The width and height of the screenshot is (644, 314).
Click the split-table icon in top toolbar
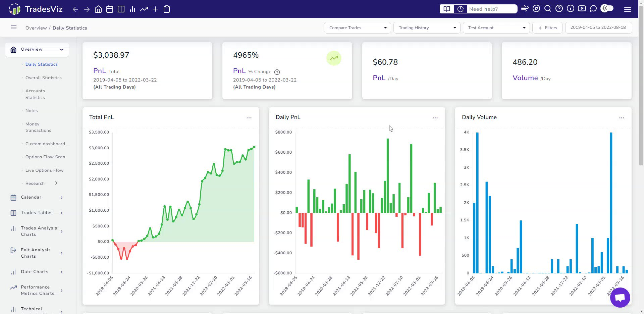pyautogui.click(x=121, y=9)
